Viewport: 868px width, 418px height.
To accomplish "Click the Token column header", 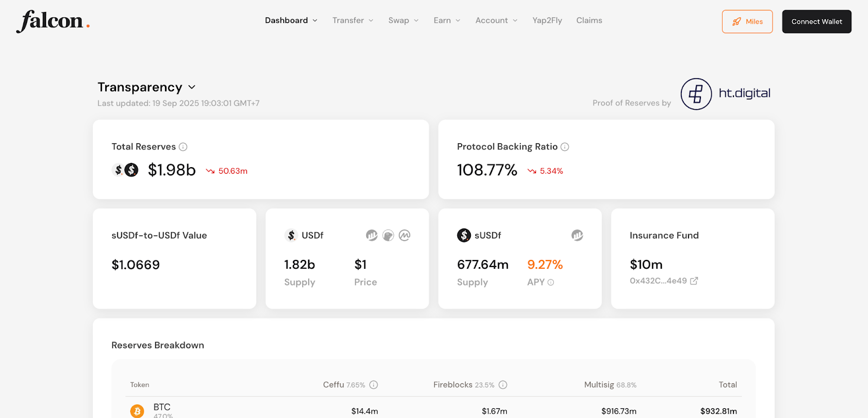I will tap(139, 385).
